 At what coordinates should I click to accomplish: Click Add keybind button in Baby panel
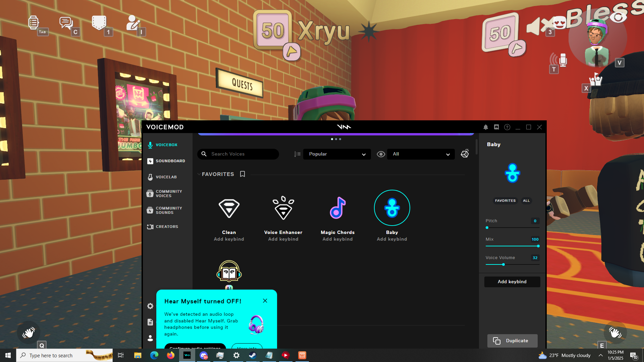pos(512,282)
